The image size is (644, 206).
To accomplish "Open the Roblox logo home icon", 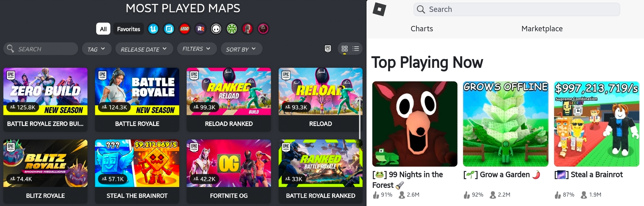I will pos(379,9).
